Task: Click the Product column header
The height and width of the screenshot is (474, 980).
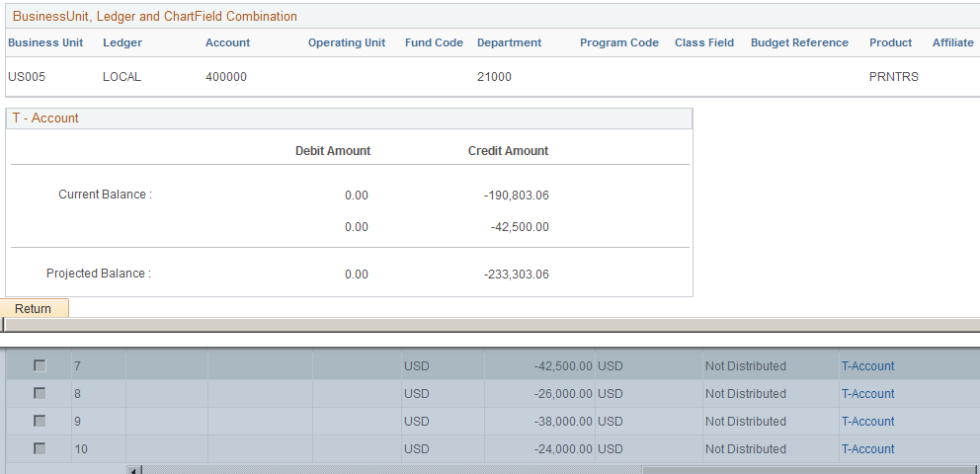Action: coord(891,43)
